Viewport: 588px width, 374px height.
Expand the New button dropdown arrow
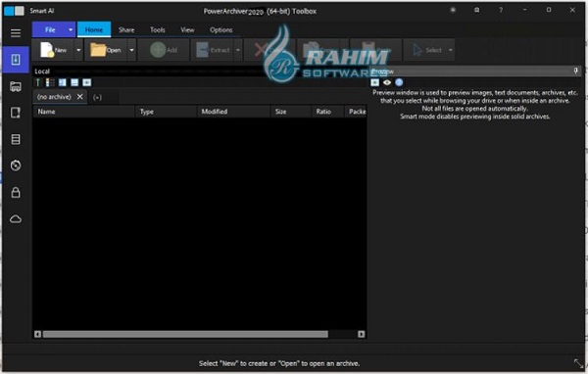[78, 50]
